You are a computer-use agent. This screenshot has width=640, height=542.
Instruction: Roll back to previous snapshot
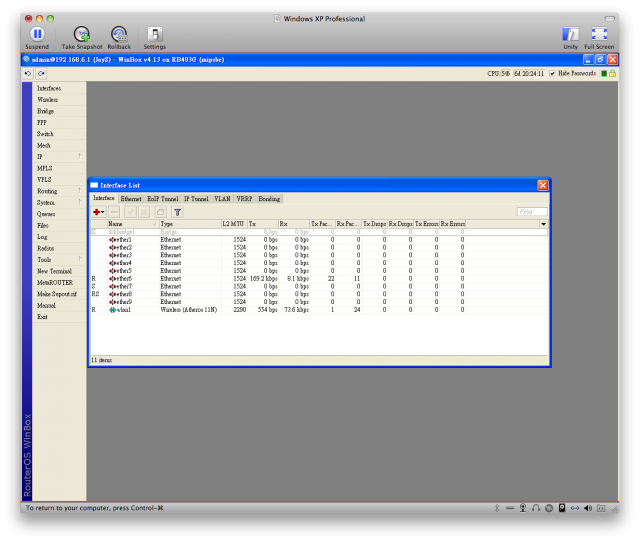(x=119, y=38)
